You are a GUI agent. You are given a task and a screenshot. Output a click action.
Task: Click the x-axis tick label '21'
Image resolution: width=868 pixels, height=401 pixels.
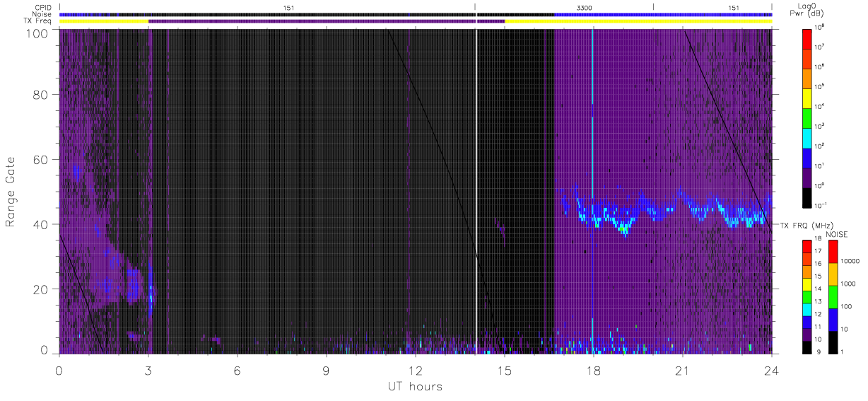point(683,371)
